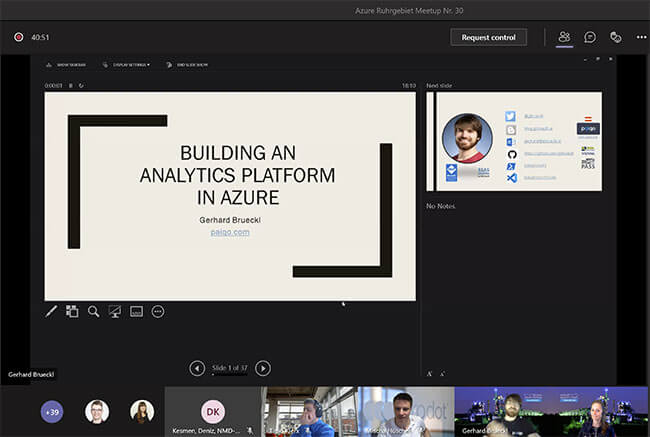Click Building an Analytics Platform slide title
The image size is (650, 437).
(x=238, y=175)
